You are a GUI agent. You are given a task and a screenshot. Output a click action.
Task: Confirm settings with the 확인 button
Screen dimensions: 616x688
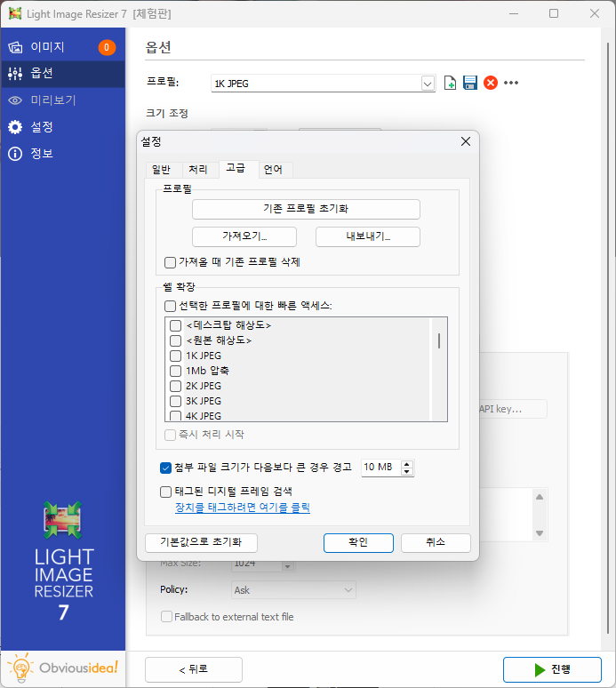pyautogui.click(x=358, y=543)
